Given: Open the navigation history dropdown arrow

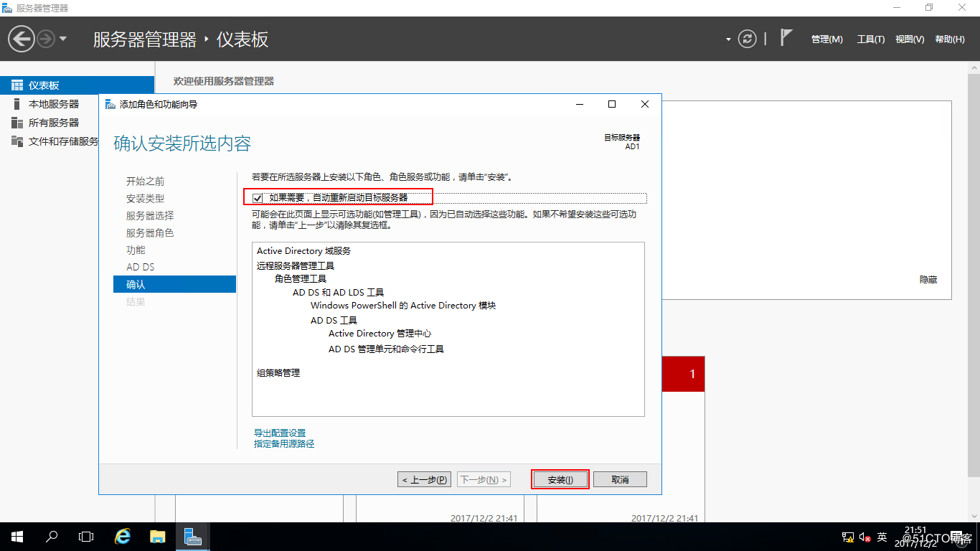Looking at the screenshot, I should click(x=63, y=39).
